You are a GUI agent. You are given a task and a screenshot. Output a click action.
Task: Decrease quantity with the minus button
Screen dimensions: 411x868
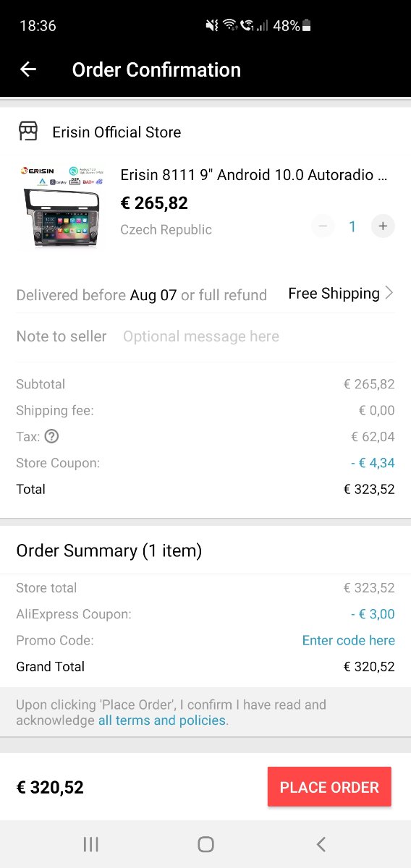tap(323, 226)
